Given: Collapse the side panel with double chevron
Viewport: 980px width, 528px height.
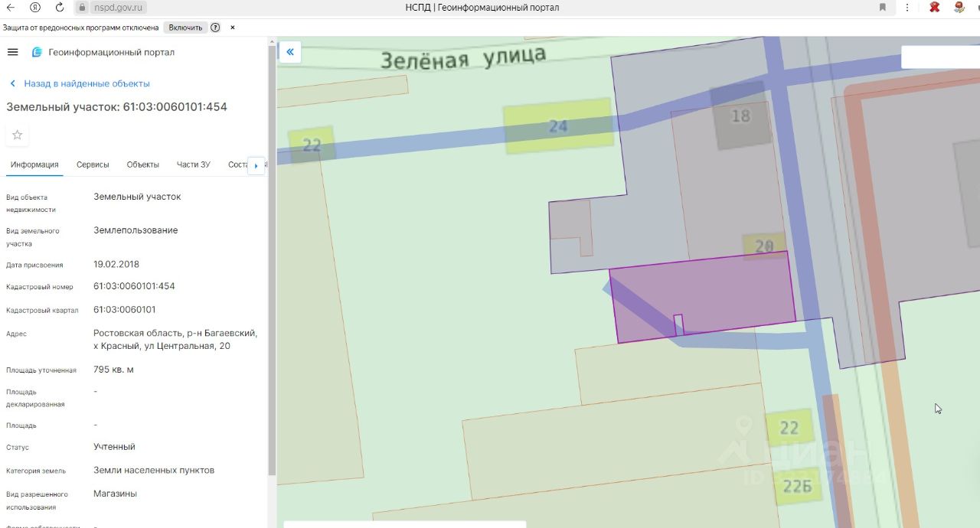Looking at the screenshot, I should [290, 52].
